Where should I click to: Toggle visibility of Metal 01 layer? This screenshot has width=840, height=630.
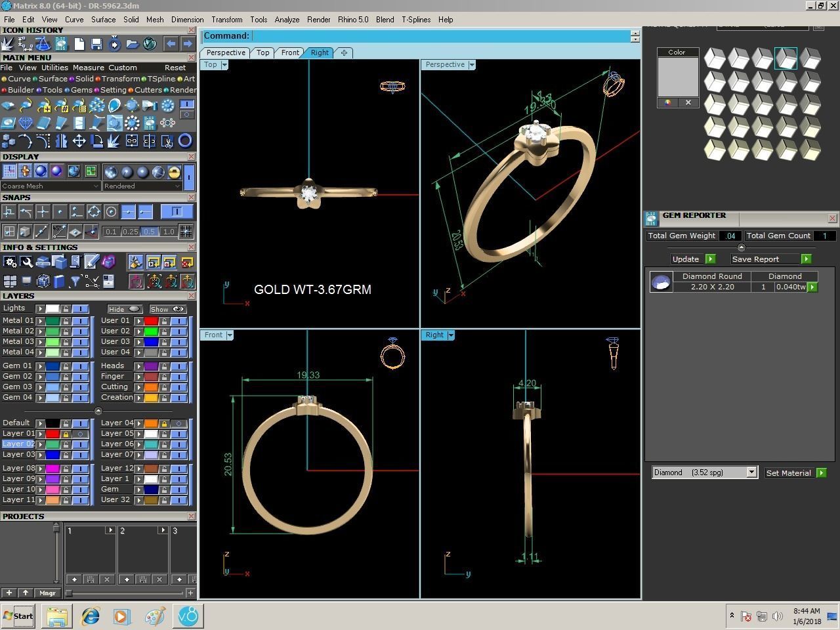[x=80, y=321]
